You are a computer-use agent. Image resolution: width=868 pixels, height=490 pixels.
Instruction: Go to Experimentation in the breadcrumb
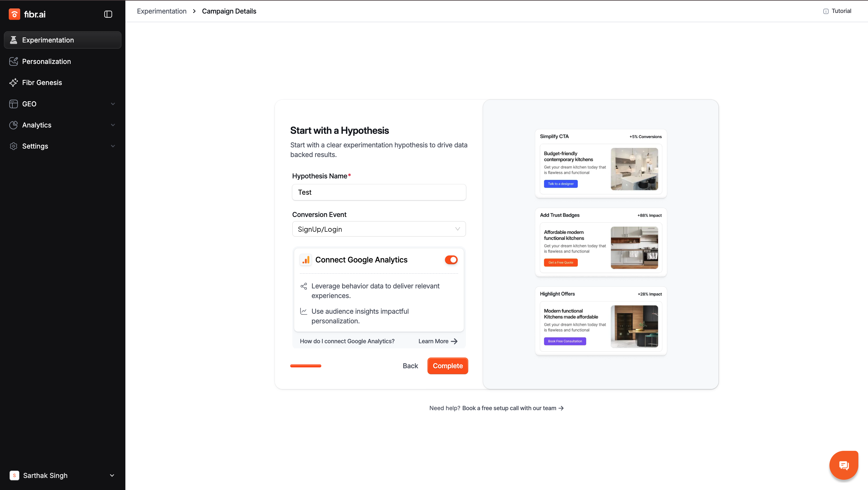coord(162,11)
